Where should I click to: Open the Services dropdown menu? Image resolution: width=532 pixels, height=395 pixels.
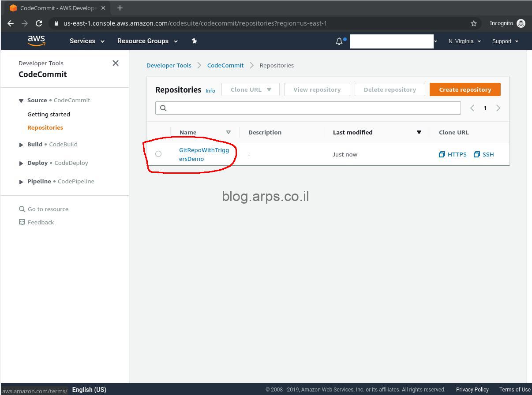87,41
